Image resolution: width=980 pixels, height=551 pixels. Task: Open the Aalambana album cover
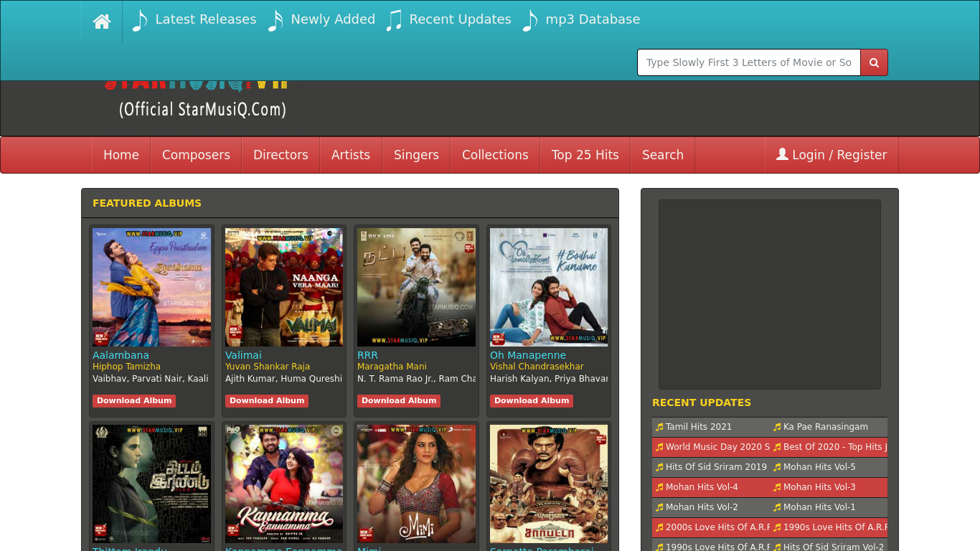pos(151,287)
